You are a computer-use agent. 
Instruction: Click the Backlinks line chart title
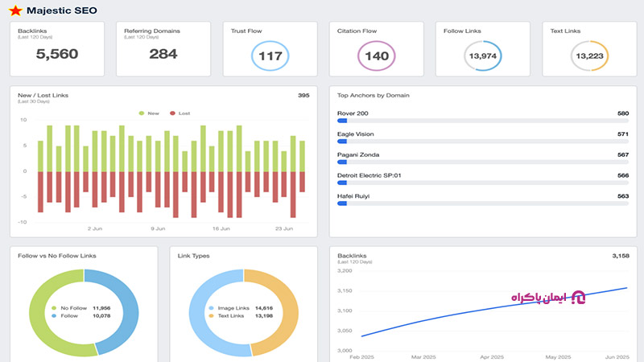pos(352,256)
